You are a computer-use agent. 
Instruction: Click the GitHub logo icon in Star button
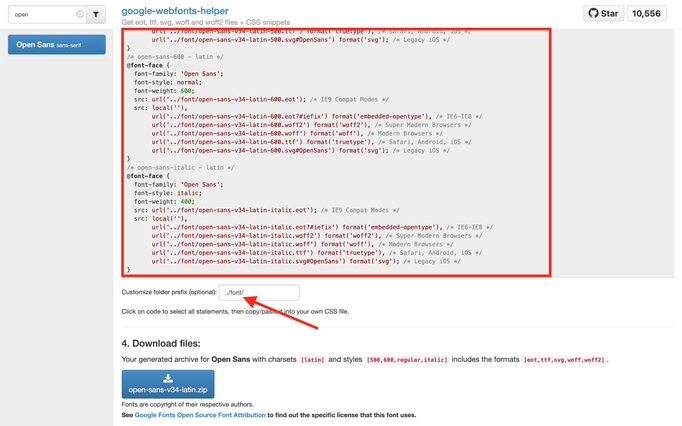pos(593,13)
